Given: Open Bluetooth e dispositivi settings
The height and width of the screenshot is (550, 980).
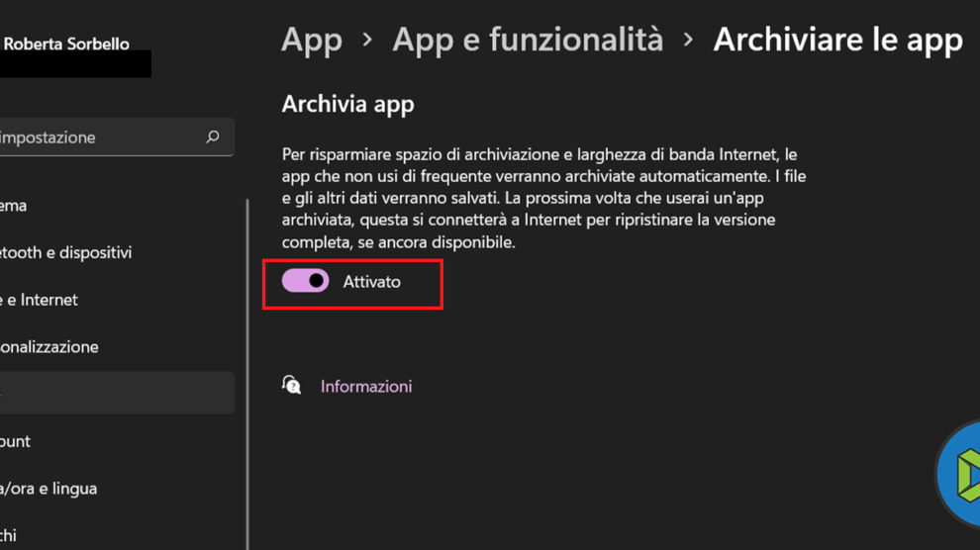Looking at the screenshot, I should [65, 252].
